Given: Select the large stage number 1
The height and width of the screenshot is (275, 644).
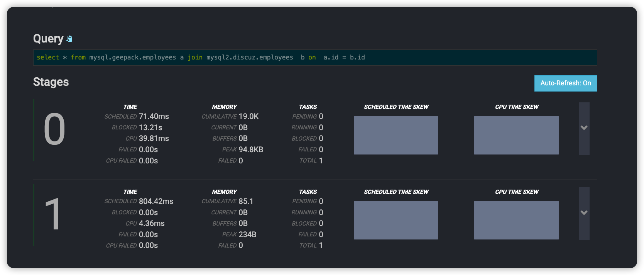Looking at the screenshot, I should coord(53,214).
